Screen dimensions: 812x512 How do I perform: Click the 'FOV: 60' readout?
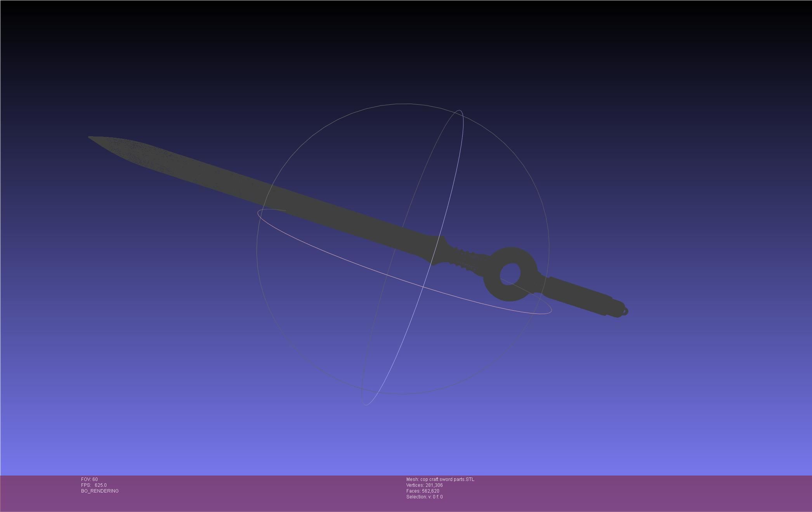point(89,479)
